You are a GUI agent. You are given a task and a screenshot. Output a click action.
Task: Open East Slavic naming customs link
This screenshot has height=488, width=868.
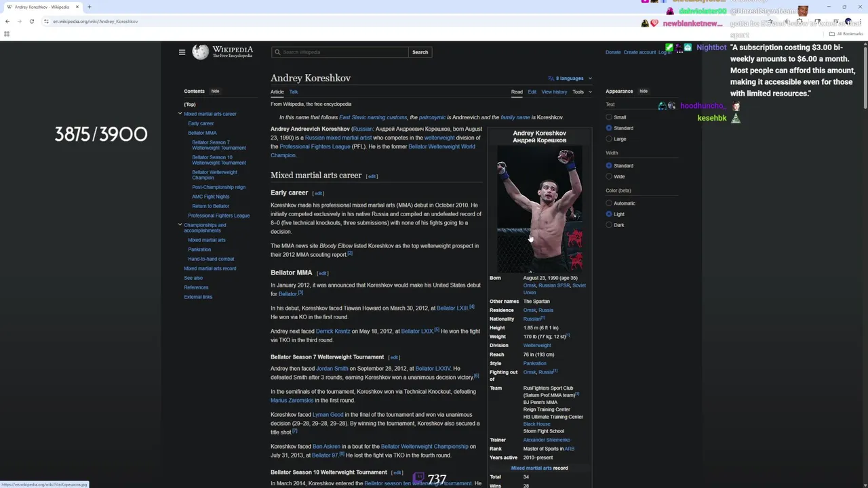pyautogui.click(x=373, y=117)
